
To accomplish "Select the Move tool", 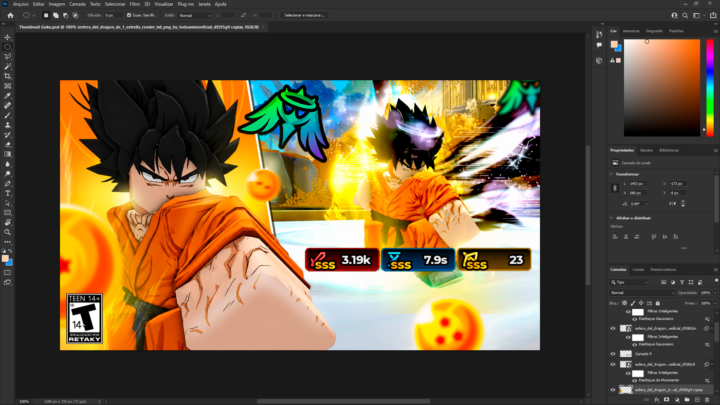I will click(7, 37).
